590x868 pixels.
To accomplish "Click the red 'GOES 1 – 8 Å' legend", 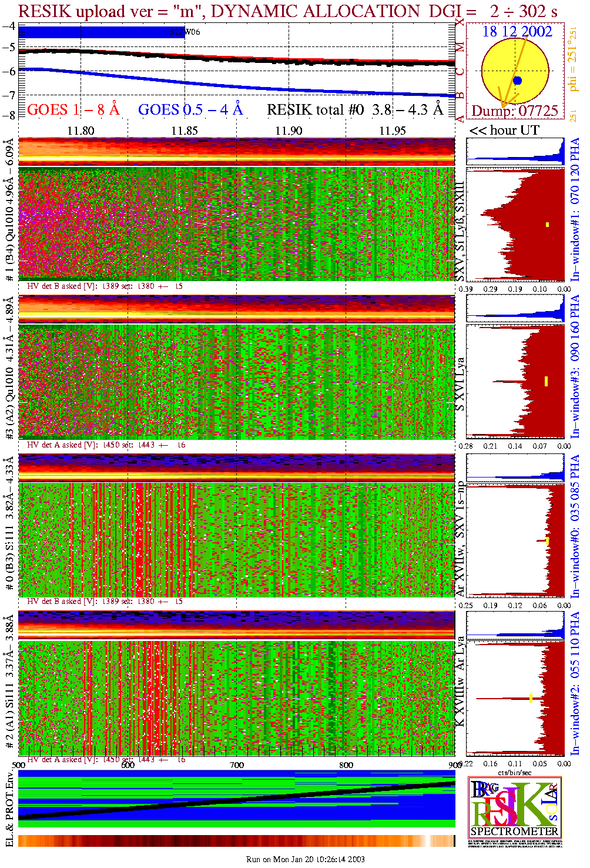I will point(73,109).
